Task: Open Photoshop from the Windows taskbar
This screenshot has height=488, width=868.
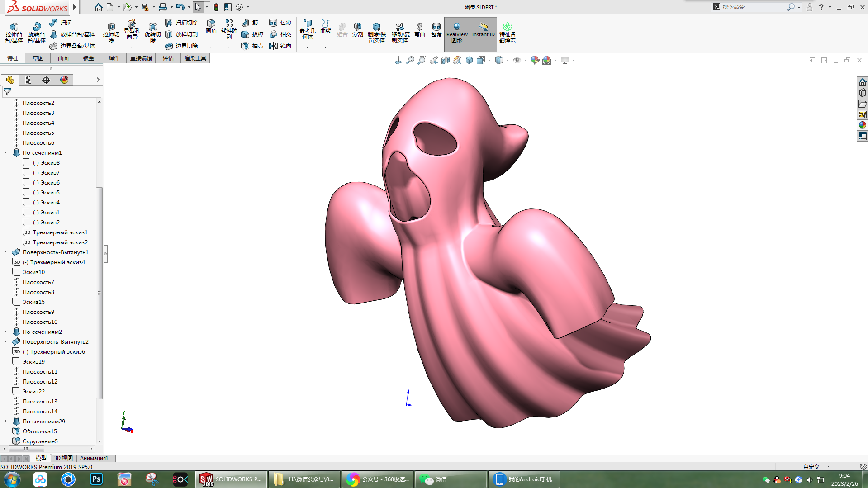Action: coord(96,479)
